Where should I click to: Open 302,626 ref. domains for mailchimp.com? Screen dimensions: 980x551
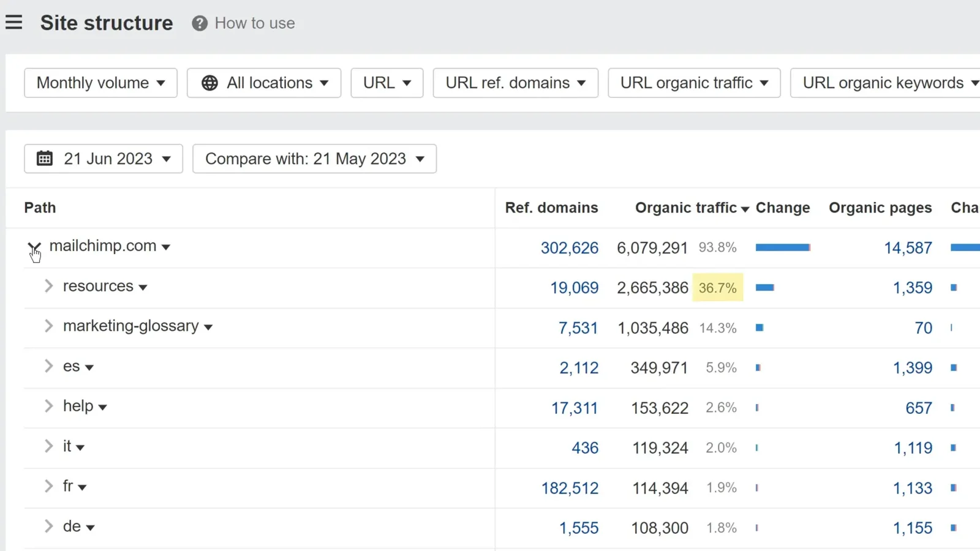(x=569, y=248)
